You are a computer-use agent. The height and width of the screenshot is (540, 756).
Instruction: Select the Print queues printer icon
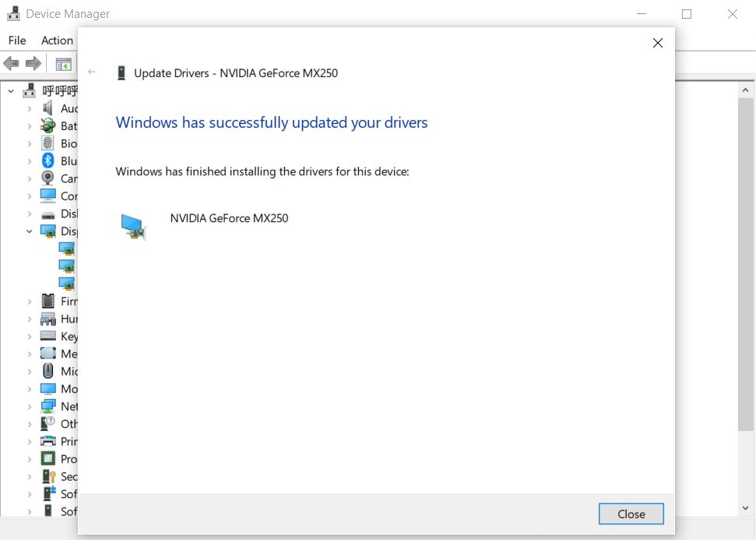47,441
